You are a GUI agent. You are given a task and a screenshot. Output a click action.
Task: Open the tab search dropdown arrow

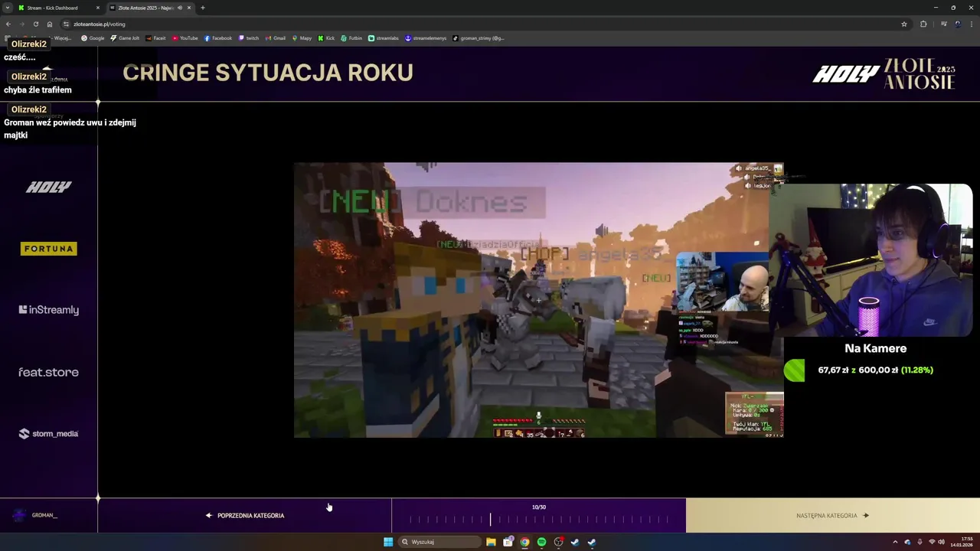point(7,8)
